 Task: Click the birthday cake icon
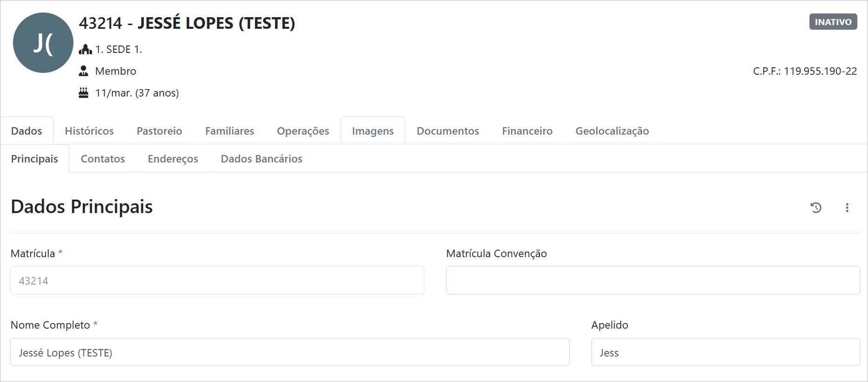click(84, 93)
